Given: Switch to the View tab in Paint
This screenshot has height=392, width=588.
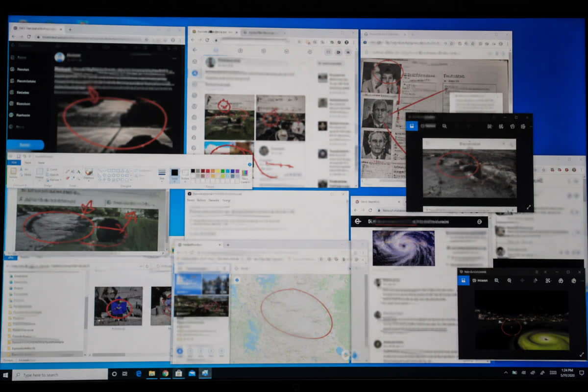Looking at the screenshot, I should [41, 163].
